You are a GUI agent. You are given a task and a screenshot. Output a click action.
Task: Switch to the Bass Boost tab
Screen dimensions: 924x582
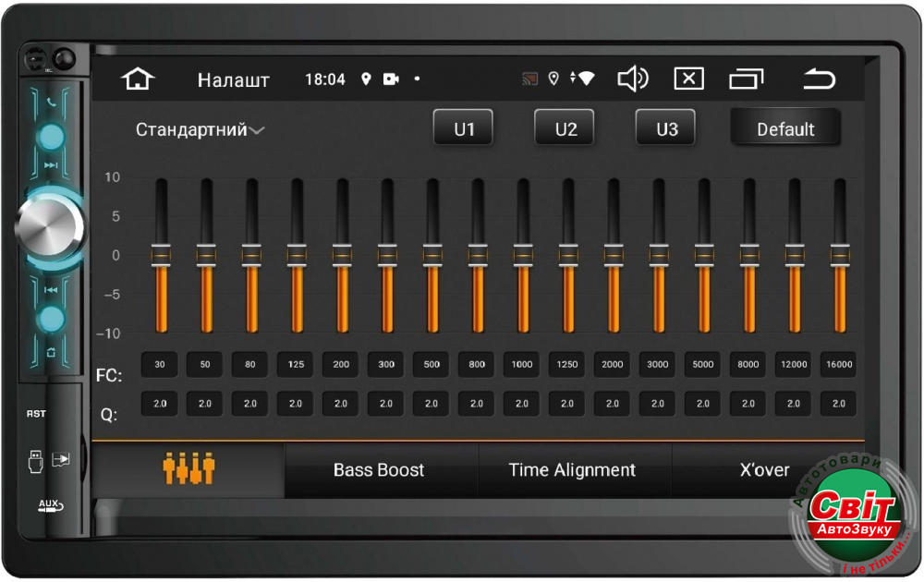[379, 470]
